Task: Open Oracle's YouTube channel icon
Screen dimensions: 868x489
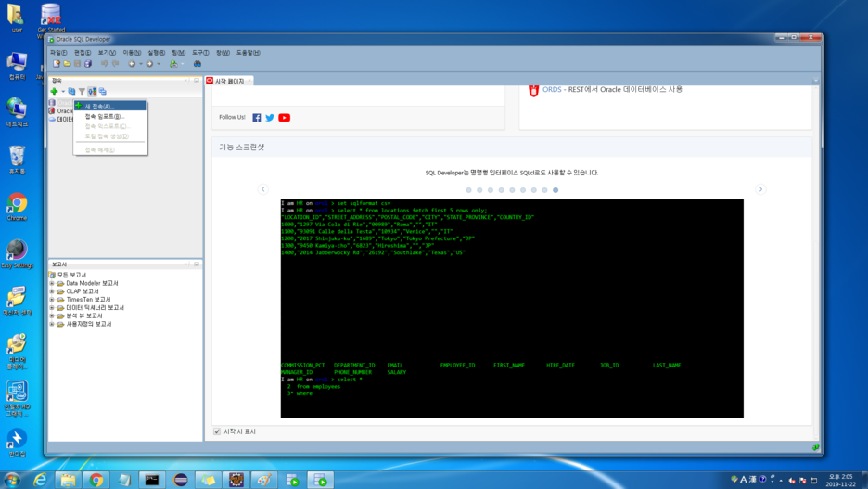Action: coord(284,118)
